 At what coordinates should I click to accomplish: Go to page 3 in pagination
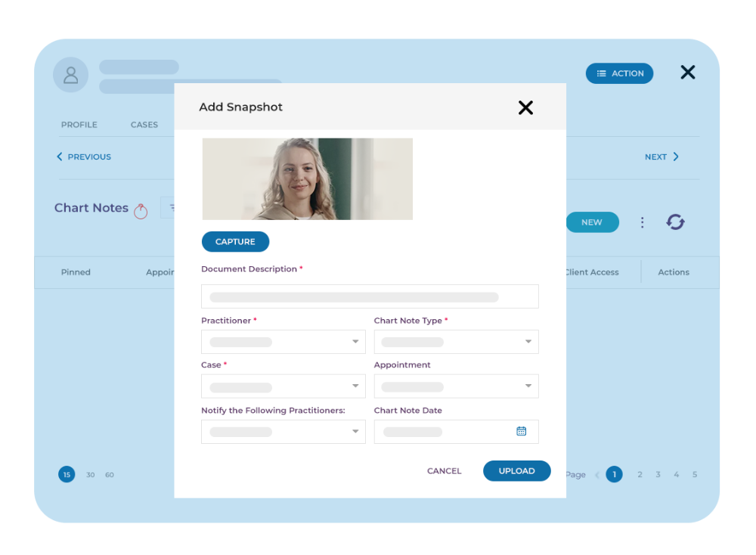pyautogui.click(x=658, y=474)
